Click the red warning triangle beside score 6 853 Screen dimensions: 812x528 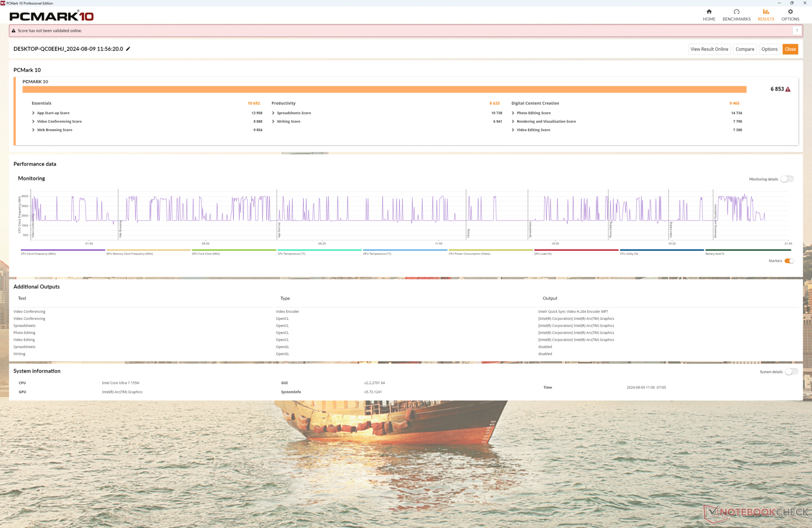coord(788,89)
